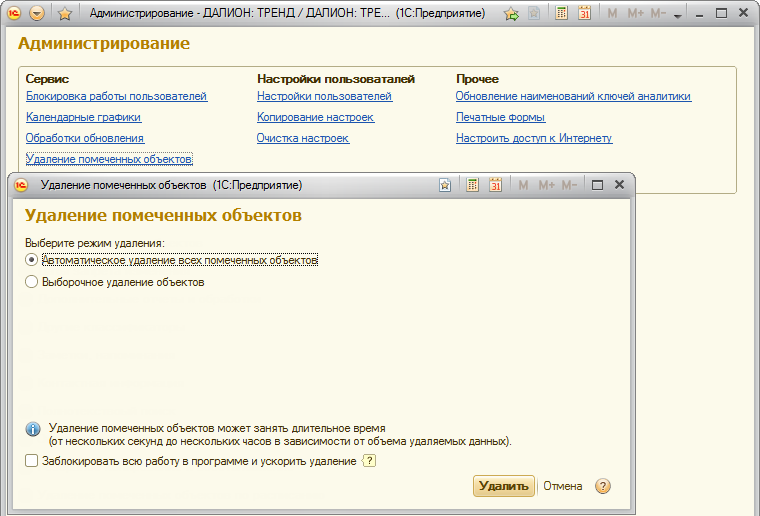Open the Печатные формы link
Image resolution: width=760 pixels, height=516 pixels.
(501, 117)
